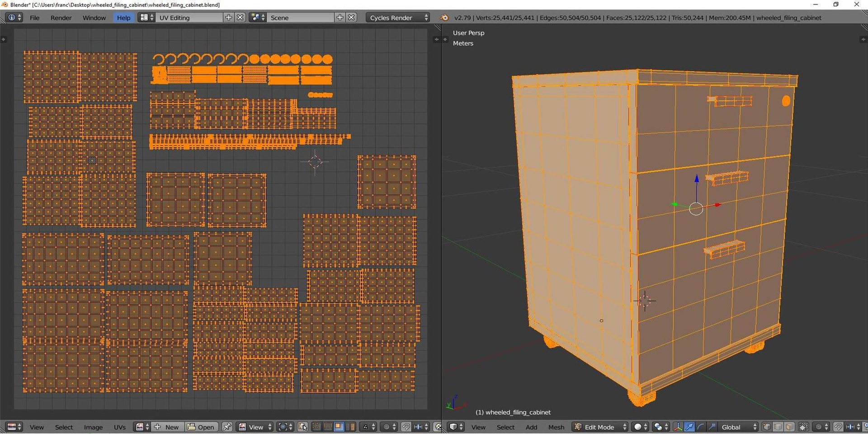Pin the current image in UV editor

[227, 427]
